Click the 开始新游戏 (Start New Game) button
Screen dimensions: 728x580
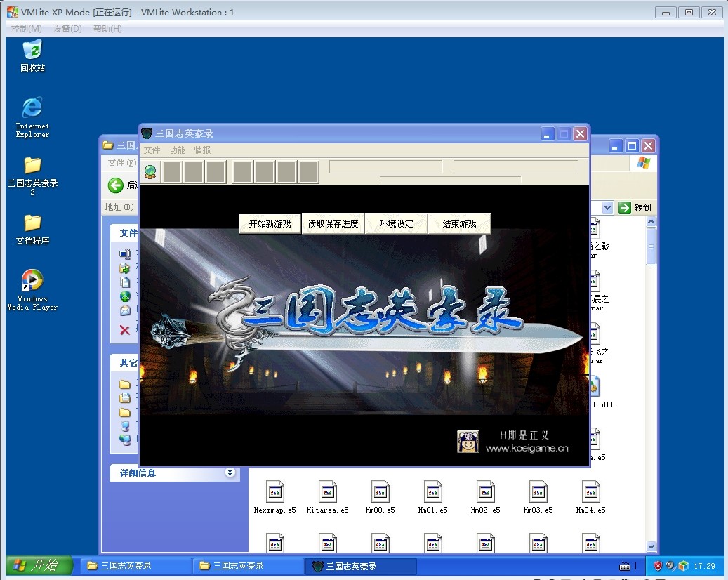coord(270,224)
